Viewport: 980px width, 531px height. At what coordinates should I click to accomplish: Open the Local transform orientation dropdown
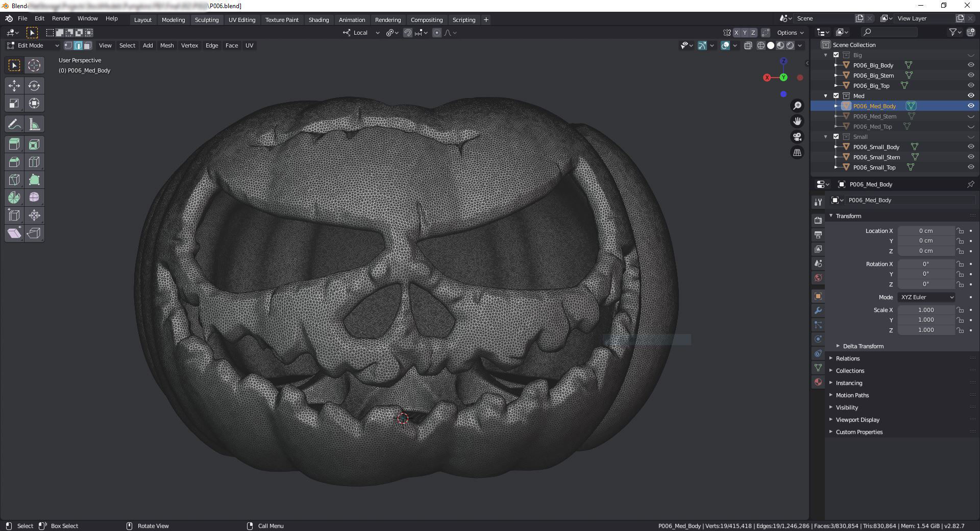click(x=361, y=33)
